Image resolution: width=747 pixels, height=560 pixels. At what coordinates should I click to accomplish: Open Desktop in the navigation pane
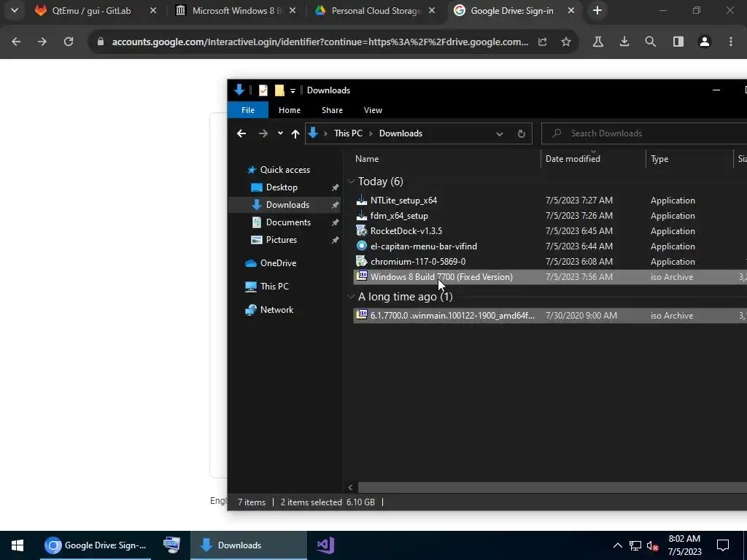pyautogui.click(x=282, y=187)
